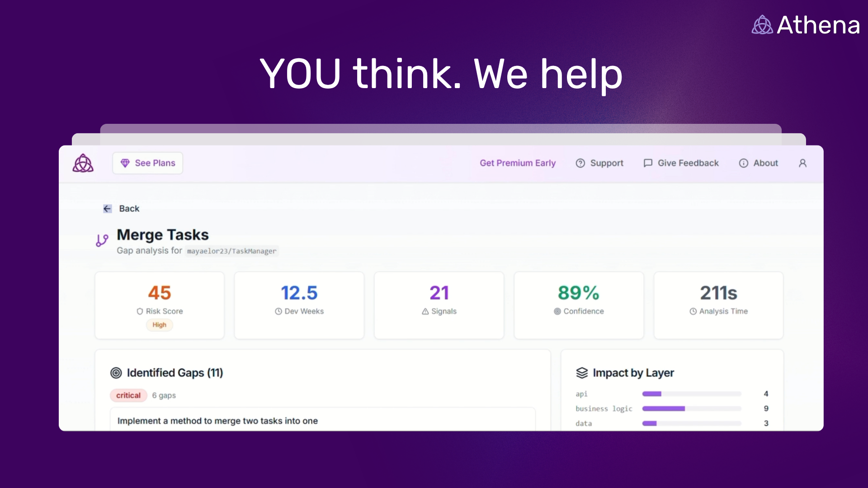868x488 pixels.
Task: Open the Support menu item
Action: coord(606,163)
